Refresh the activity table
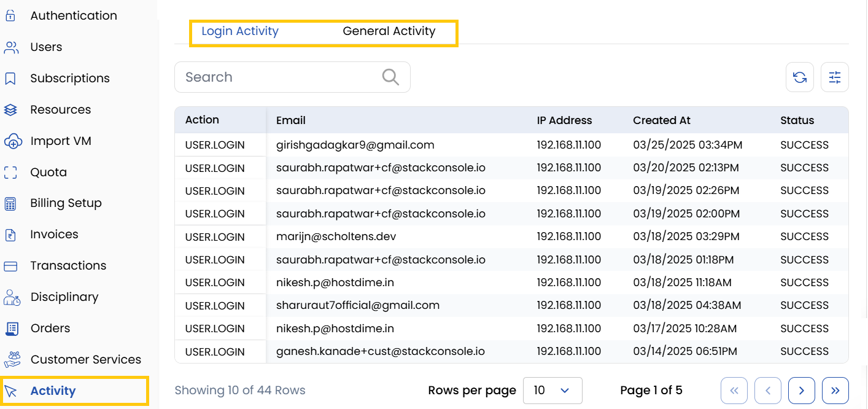The image size is (868, 409). tap(799, 77)
